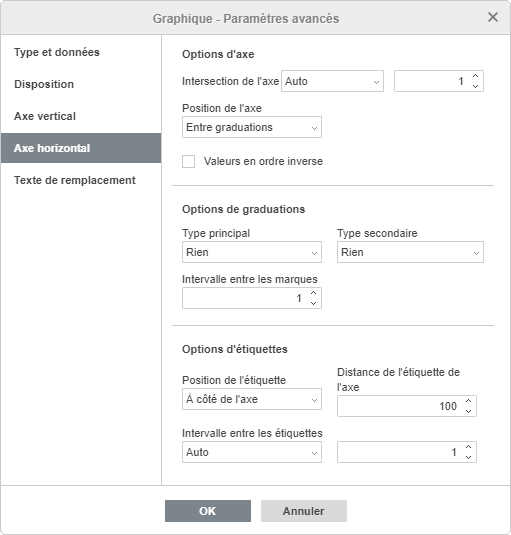Decrease the axis intersection value with down arrow
Viewport: 511px width, 535px height.
(x=476, y=86)
